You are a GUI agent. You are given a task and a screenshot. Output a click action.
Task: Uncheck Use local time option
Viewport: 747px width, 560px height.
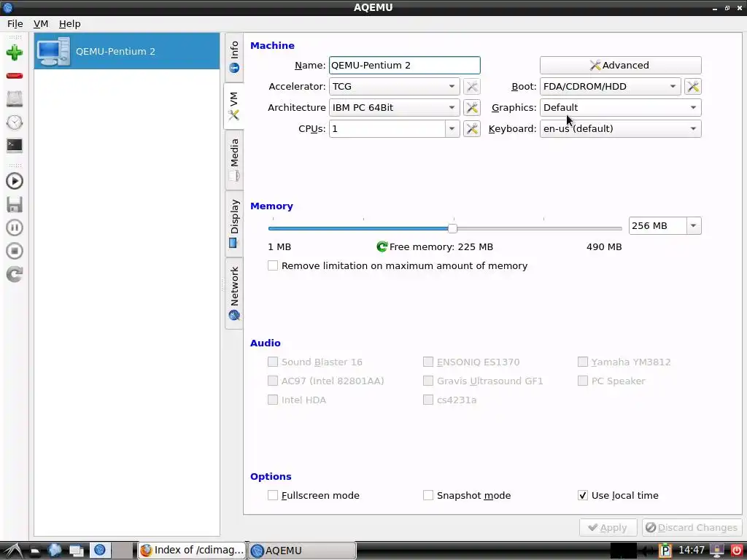click(x=583, y=495)
